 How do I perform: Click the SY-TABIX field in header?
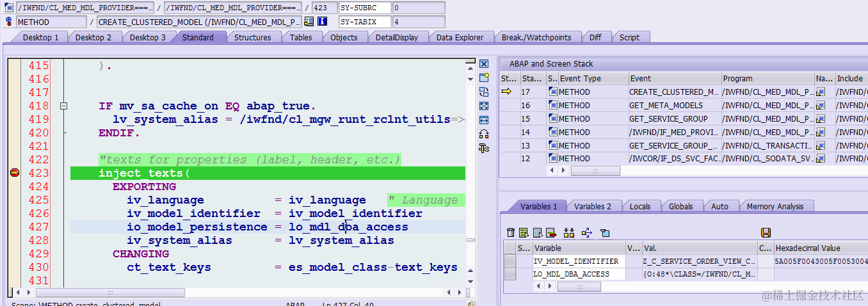pos(365,22)
